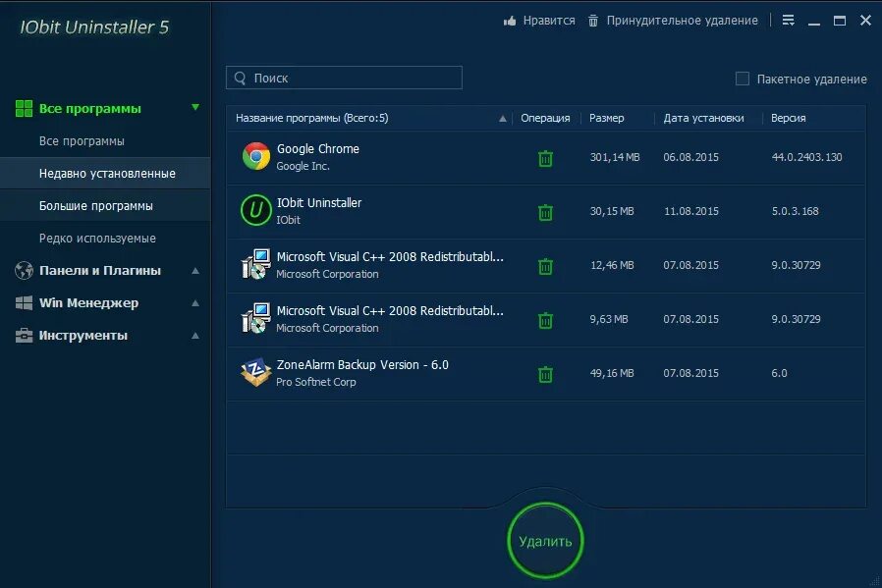The image size is (882, 588).
Task: Click the magnifier icon in the search box
Action: [241, 79]
